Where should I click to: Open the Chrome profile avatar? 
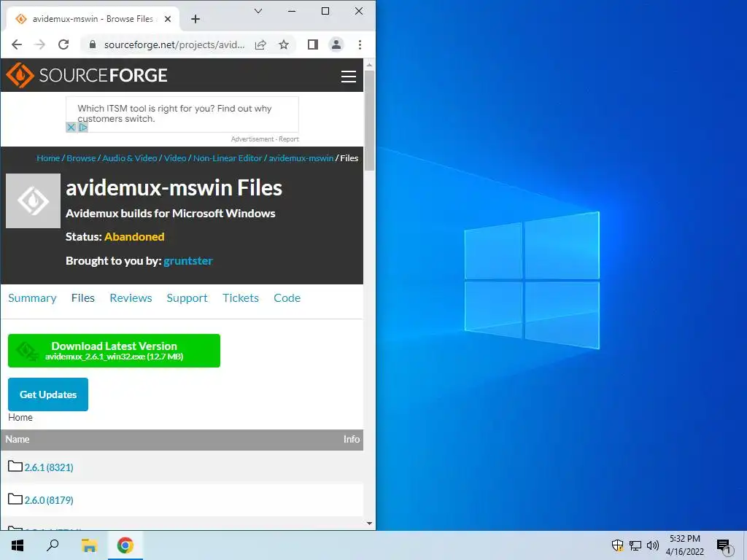click(x=336, y=44)
